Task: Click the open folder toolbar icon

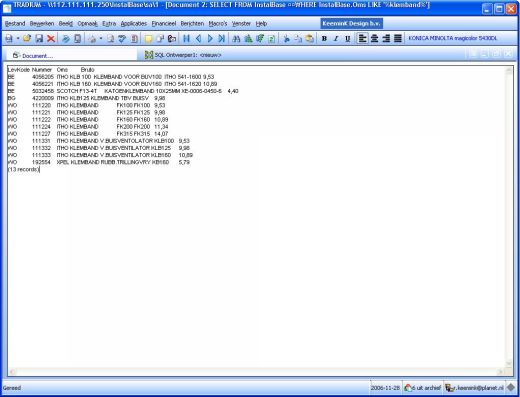Action: coord(27,39)
